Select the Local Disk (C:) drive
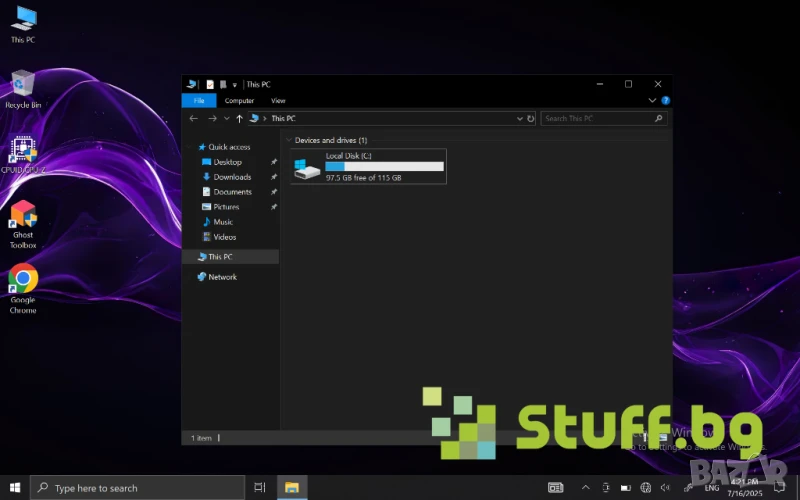The height and width of the screenshot is (500, 800). click(x=368, y=167)
